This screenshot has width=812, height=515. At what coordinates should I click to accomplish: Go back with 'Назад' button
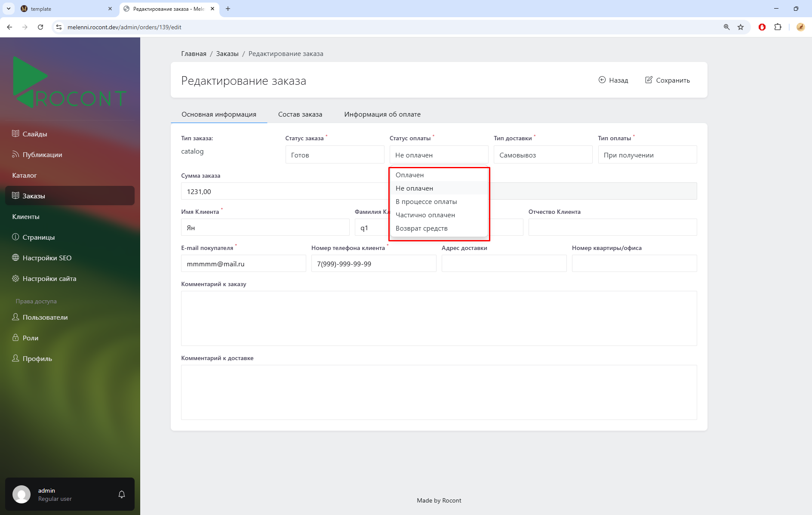tap(613, 80)
